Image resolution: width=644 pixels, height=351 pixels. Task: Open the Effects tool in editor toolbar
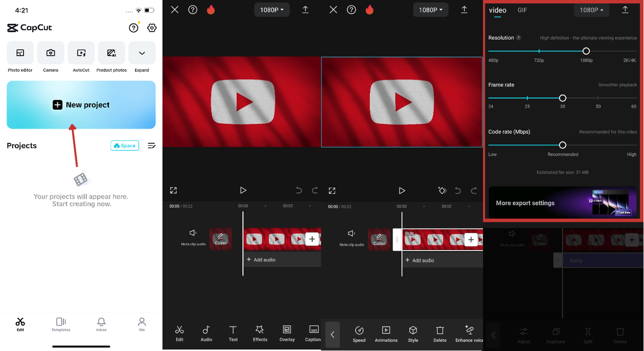(260, 333)
